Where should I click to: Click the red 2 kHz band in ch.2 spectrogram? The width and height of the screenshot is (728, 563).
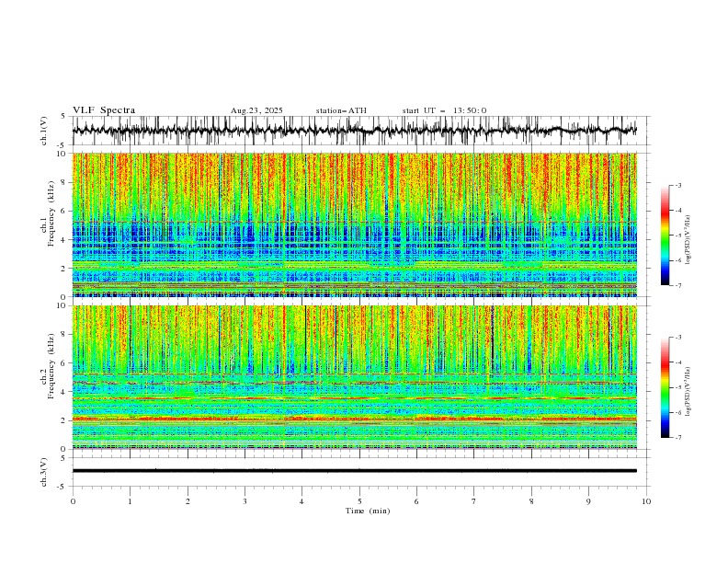click(x=354, y=419)
